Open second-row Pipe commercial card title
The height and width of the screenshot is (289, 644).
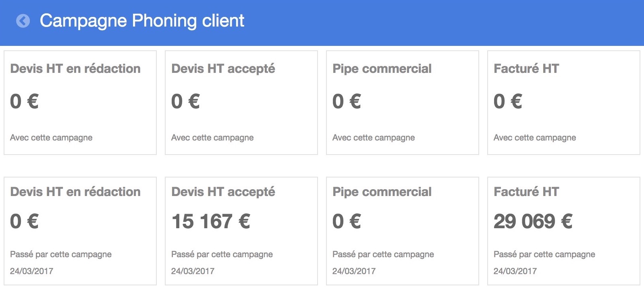pos(382,192)
